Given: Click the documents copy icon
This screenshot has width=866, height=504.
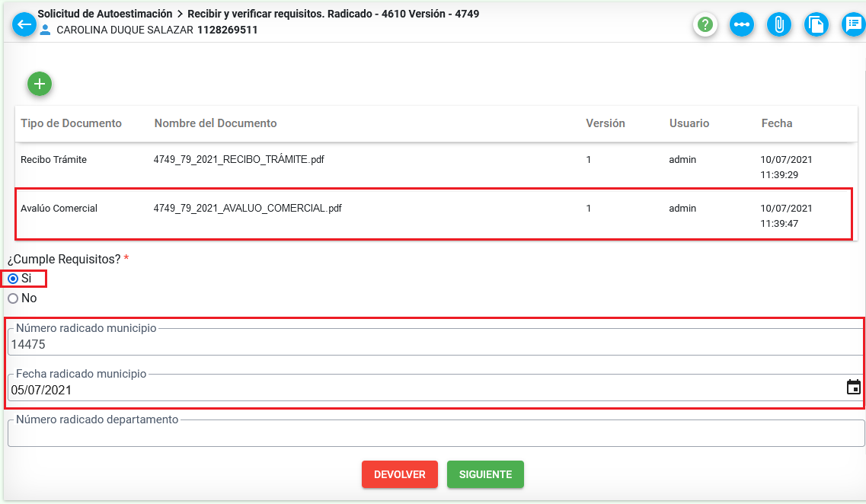Looking at the screenshot, I should (x=816, y=25).
